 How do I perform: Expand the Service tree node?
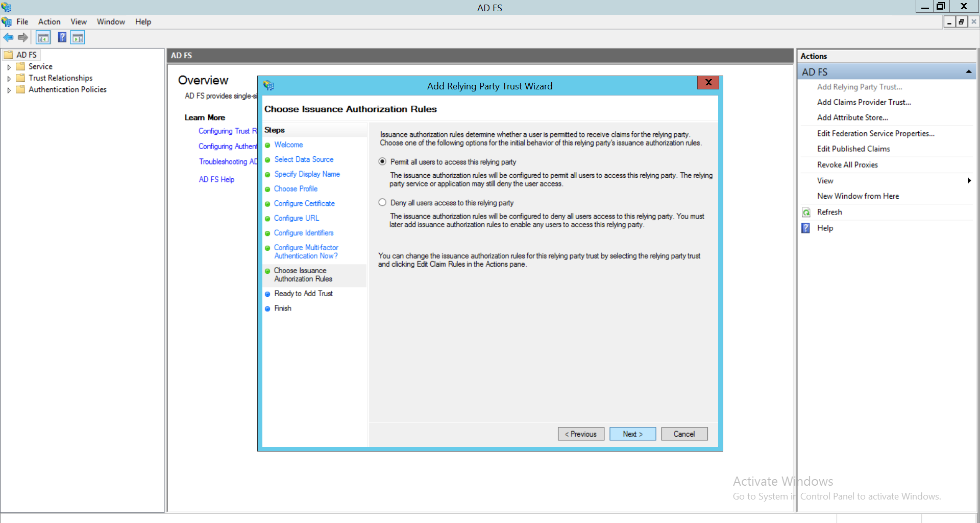pos(9,66)
